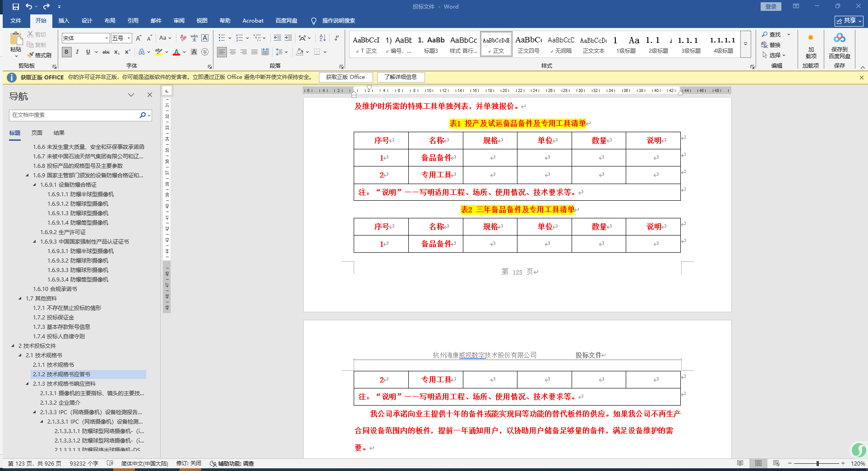Click the 登录 sign-in button

click(x=771, y=7)
